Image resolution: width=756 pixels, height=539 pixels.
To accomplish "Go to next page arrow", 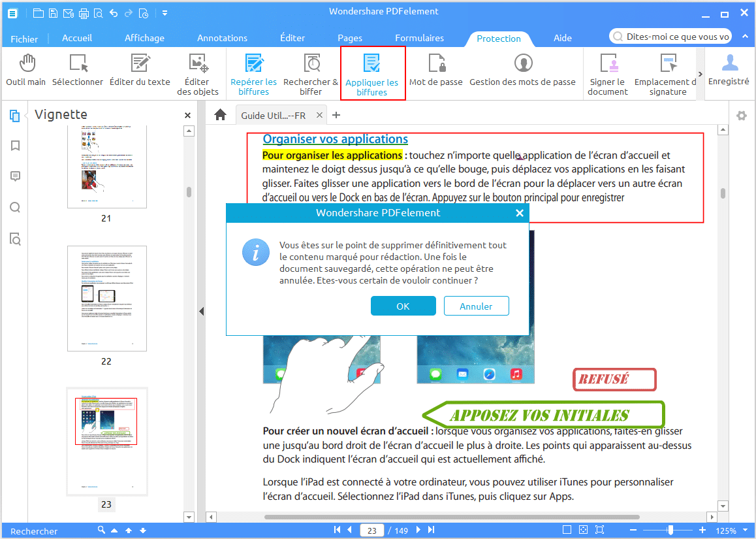I will (418, 530).
